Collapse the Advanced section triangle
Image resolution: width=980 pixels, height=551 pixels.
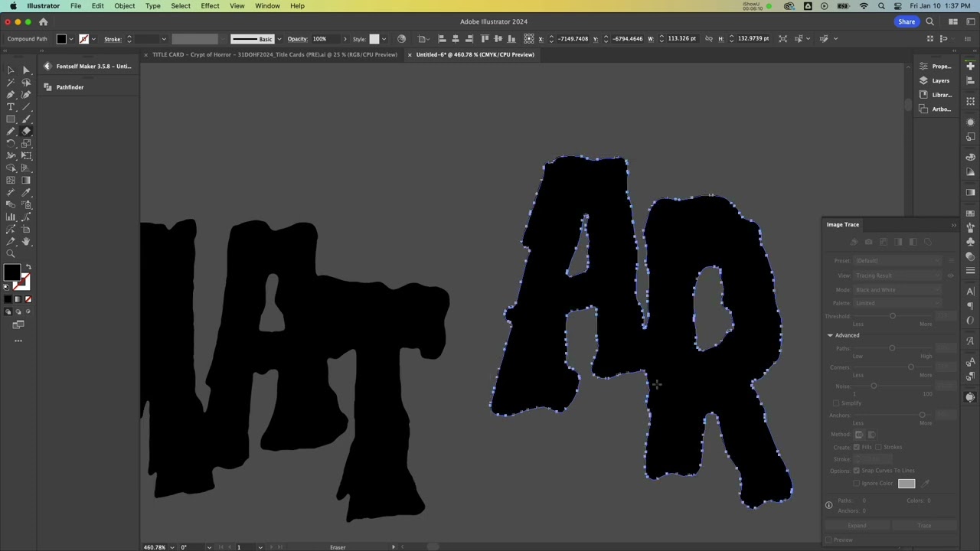point(830,335)
